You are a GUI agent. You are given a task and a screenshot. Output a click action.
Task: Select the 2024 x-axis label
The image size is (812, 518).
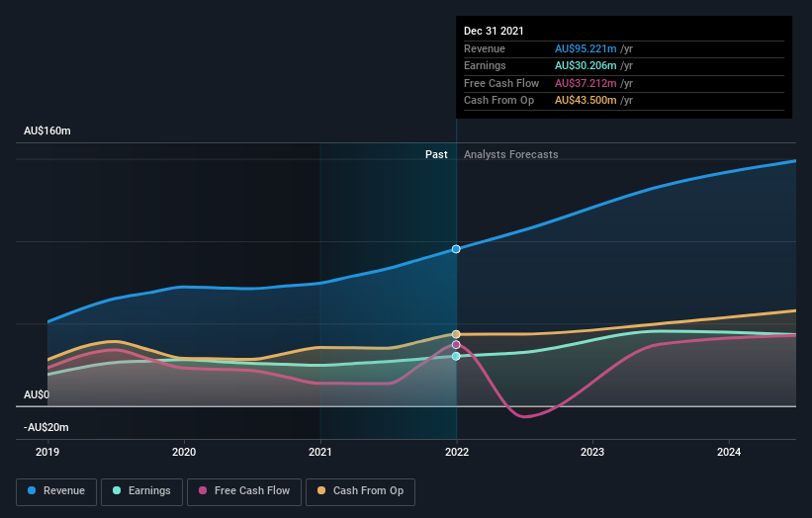coord(729,452)
